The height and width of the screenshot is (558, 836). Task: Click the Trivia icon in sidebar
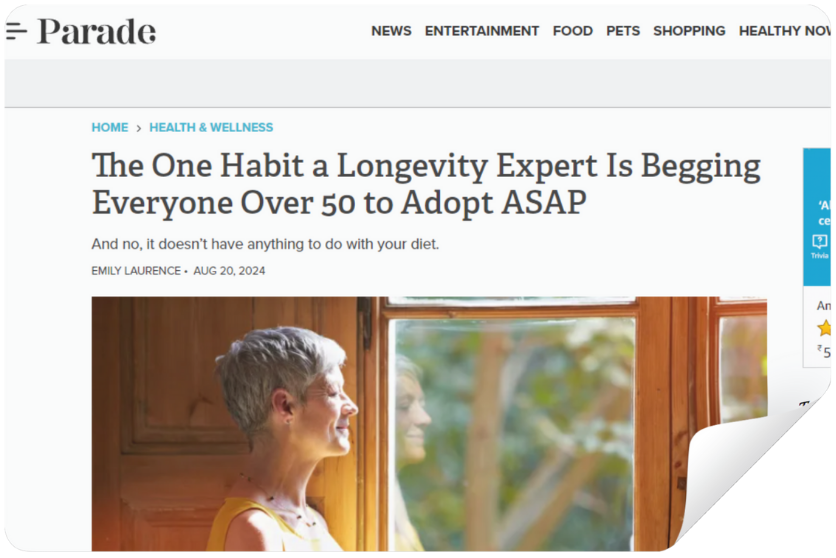(819, 246)
